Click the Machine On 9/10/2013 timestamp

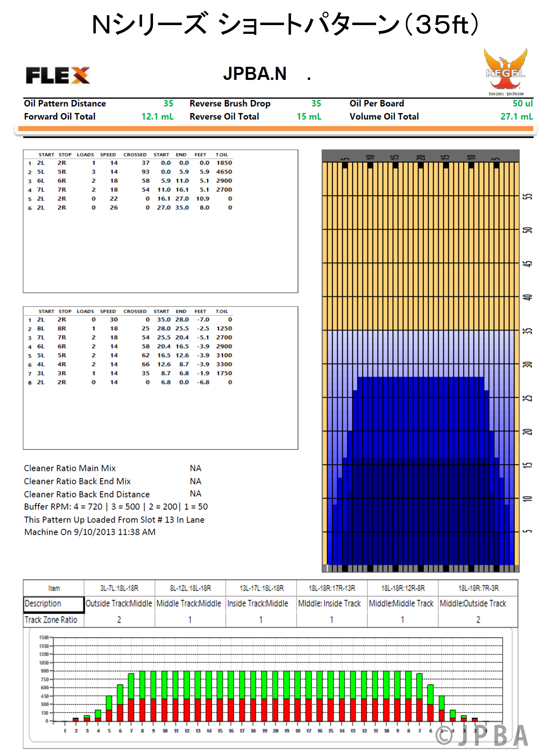point(90,532)
